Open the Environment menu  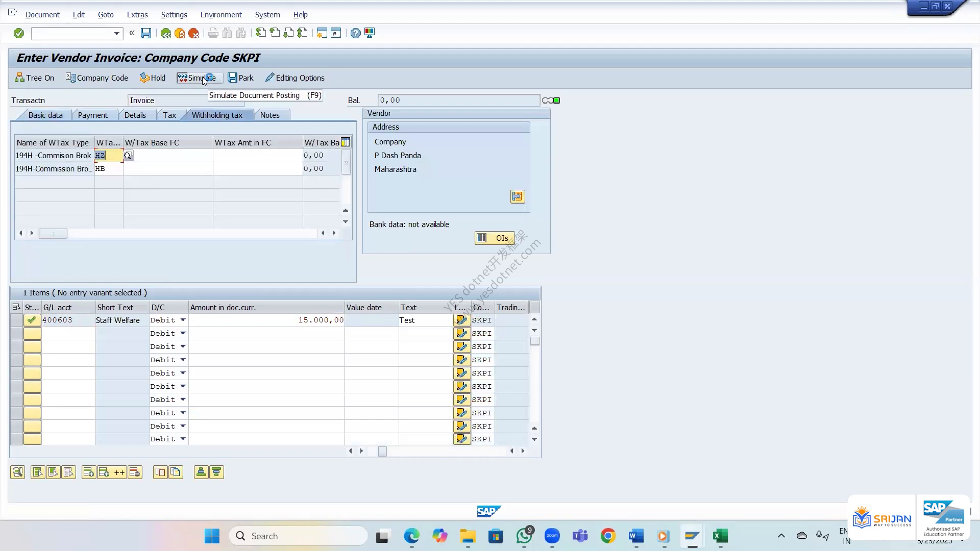[221, 15]
